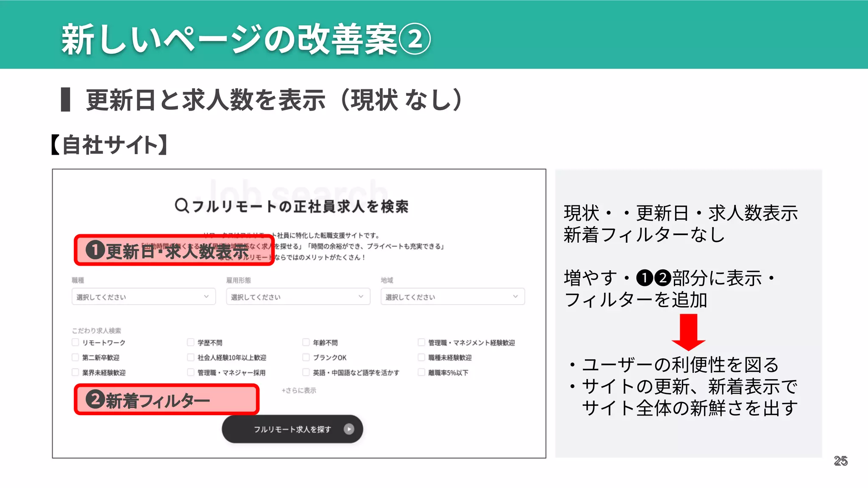Viewport: 868px width, 488px height.
Task: Click the 【自社サイト】 label
Action: (x=110, y=145)
